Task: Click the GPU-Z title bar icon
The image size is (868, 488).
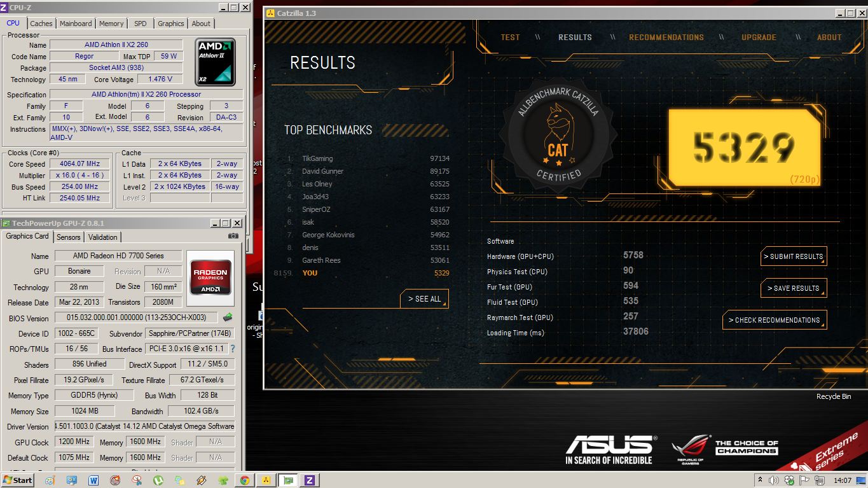Action: click(6, 223)
